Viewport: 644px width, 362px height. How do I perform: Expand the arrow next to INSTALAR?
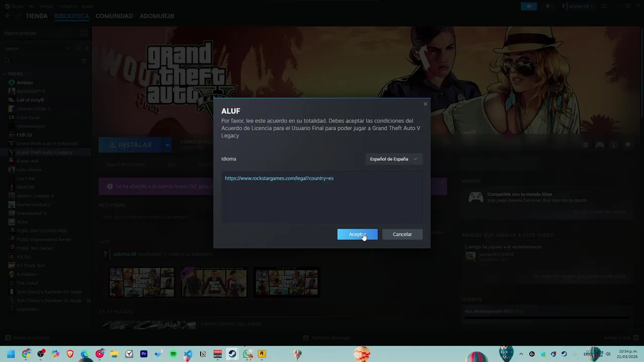167,145
